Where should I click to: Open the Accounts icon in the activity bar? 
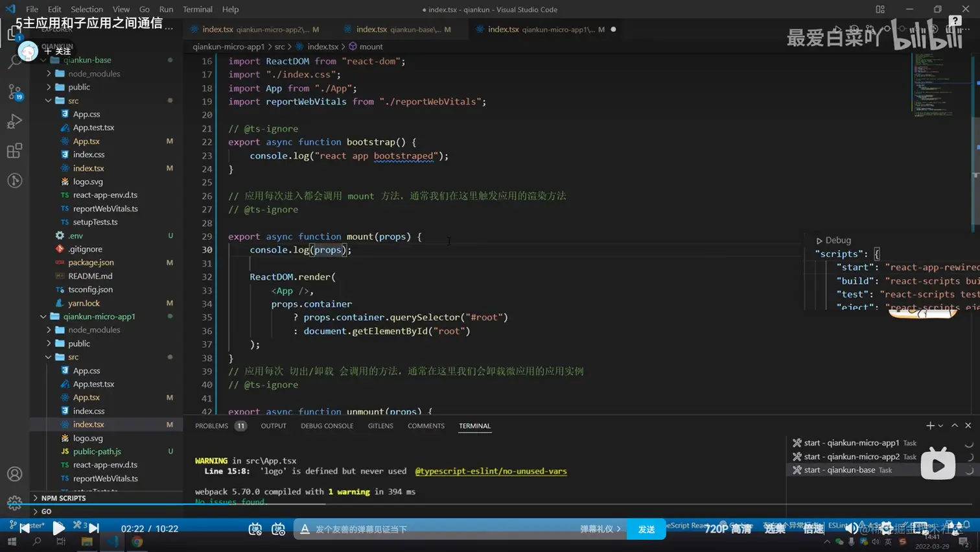coord(14,474)
